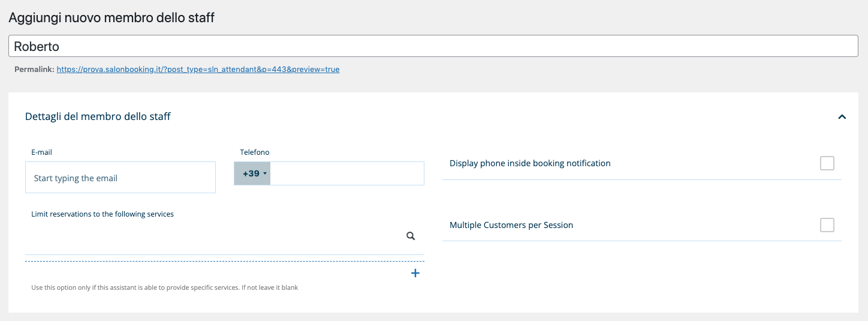Click the 'Telefono' field label
This screenshot has height=321, width=868.
(x=255, y=152)
